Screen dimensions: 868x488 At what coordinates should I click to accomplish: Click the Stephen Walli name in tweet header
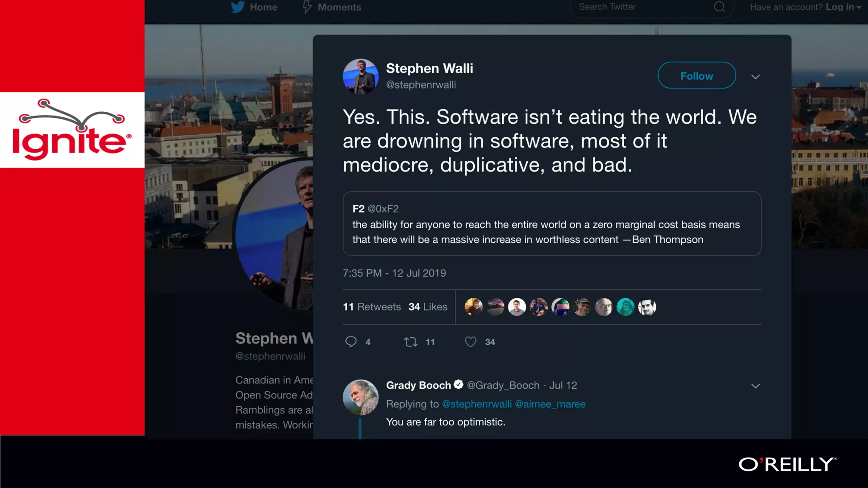pos(429,68)
